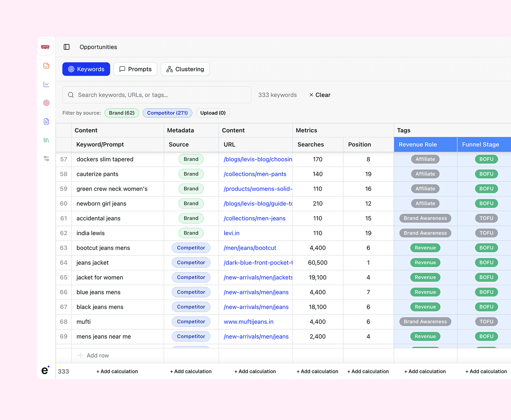This screenshot has width=511, height=420.
Task: Open the /collections/men-pants URL link
Action: pos(255,174)
